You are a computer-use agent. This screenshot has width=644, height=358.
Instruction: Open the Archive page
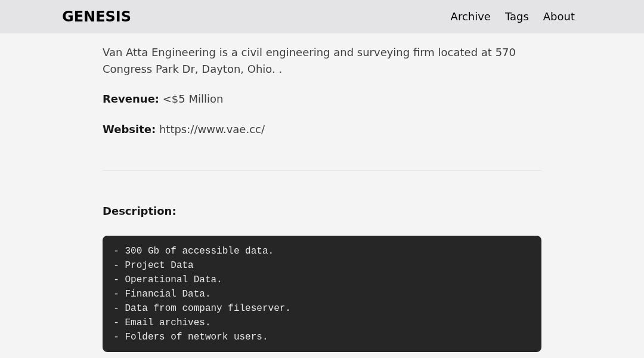[470, 17]
